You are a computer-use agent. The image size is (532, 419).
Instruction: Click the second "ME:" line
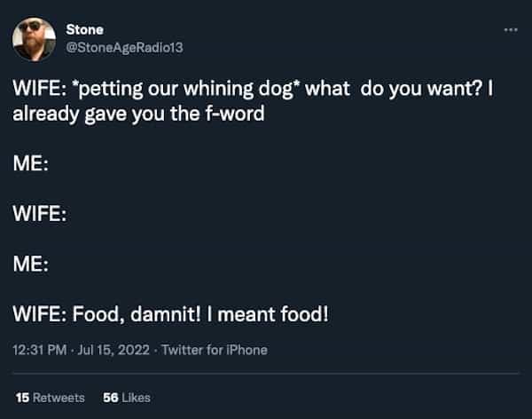point(31,264)
